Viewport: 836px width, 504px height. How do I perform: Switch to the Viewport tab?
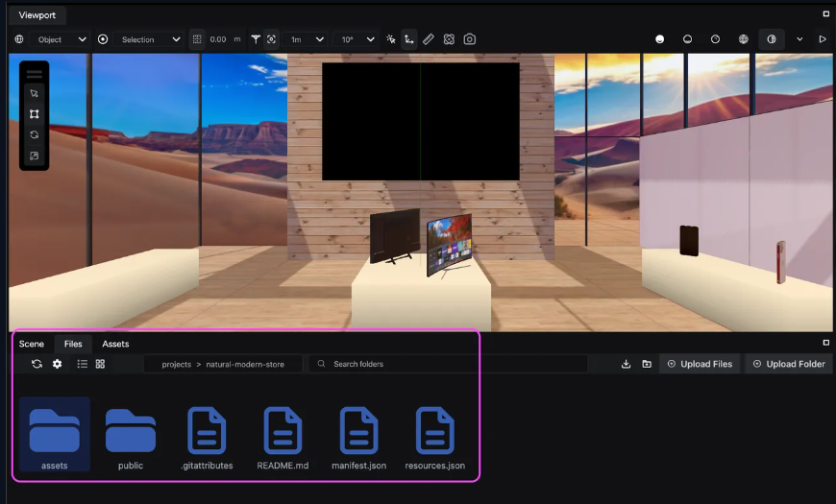click(37, 15)
